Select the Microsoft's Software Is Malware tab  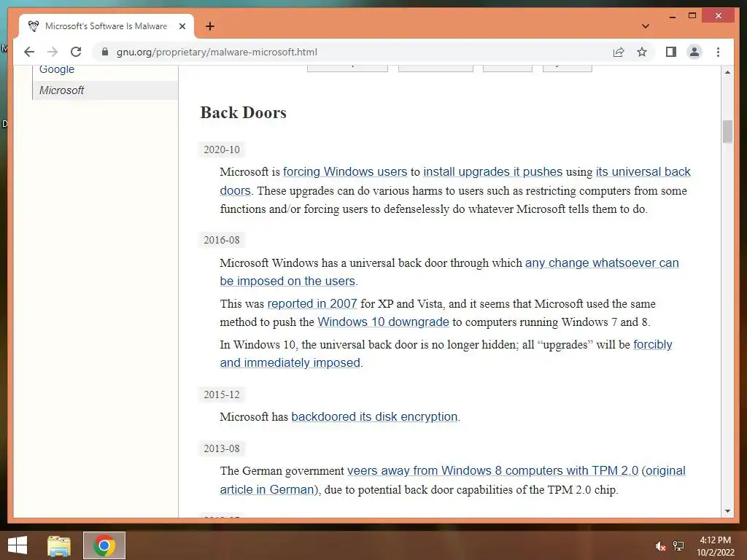click(107, 26)
